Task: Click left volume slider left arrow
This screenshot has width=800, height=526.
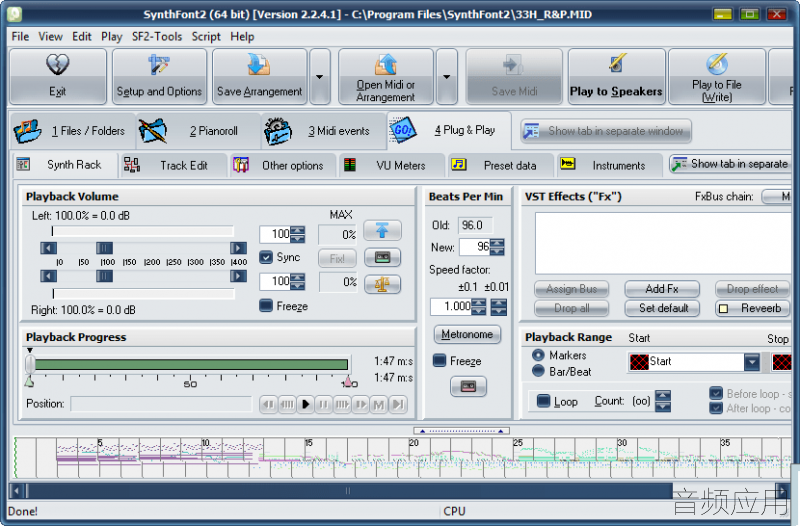Action: click(48, 248)
